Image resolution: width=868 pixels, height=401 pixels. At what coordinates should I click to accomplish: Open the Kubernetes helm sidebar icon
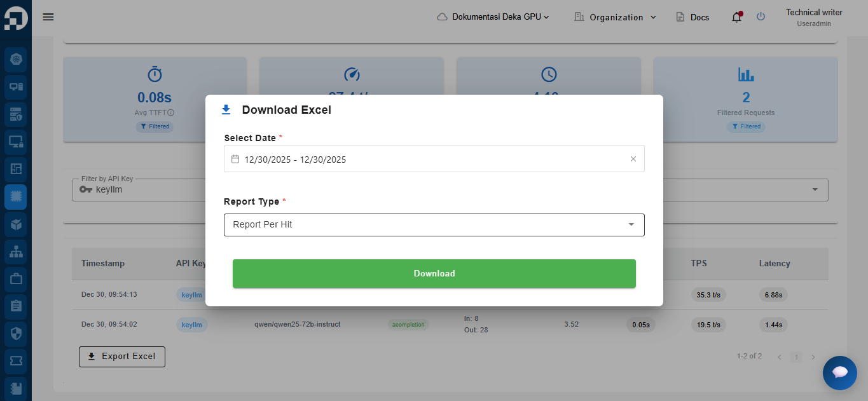point(16,60)
